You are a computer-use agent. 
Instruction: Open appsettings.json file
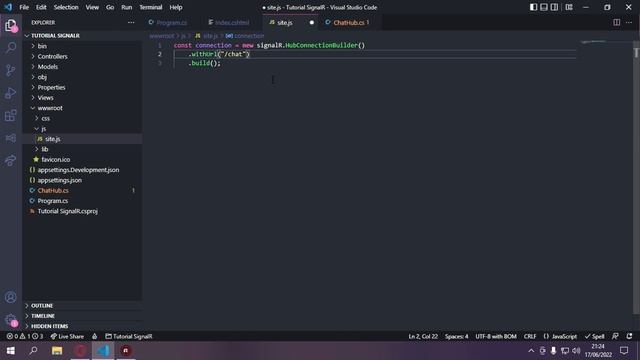coord(82,180)
